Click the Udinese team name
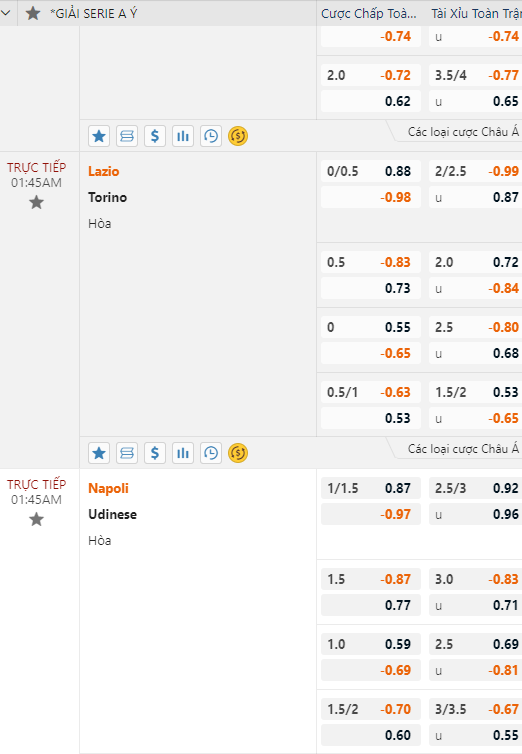 point(112,515)
